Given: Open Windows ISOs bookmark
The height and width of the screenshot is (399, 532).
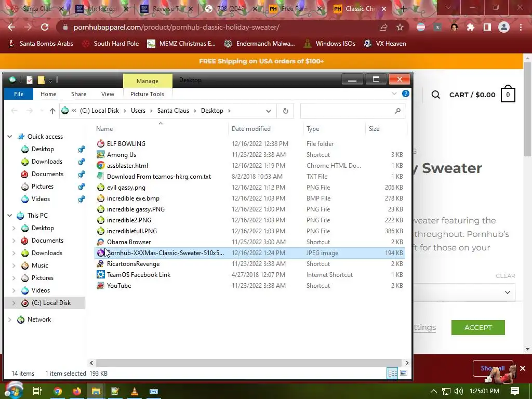Looking at the screenshot, I should coord(329,44).
